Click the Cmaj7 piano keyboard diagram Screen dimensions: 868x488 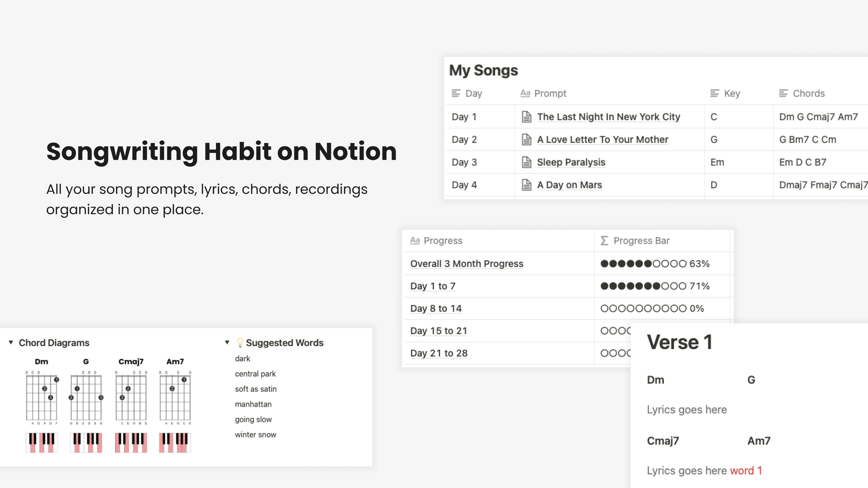(x=131, y=443)
